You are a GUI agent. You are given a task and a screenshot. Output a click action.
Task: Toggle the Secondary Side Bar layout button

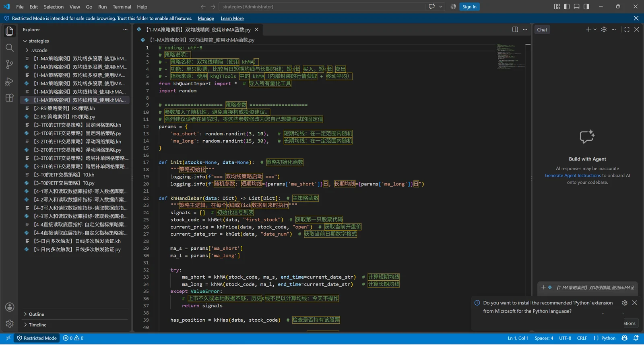[x=586, y=6]
